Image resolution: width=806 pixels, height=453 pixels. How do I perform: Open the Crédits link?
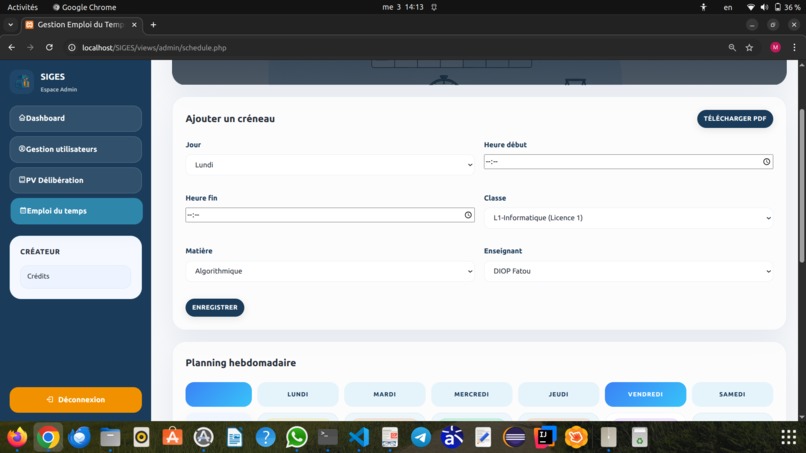(76, 277)
